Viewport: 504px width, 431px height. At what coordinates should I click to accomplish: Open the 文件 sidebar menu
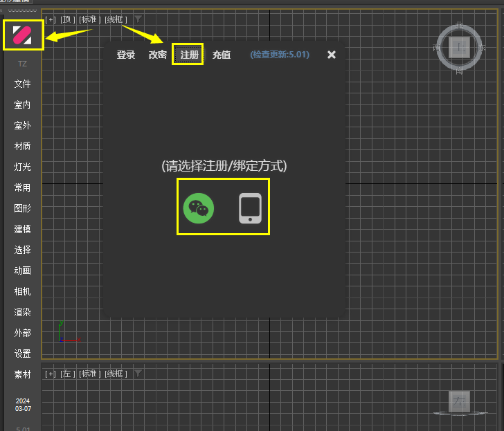click(x=22, y=84)
